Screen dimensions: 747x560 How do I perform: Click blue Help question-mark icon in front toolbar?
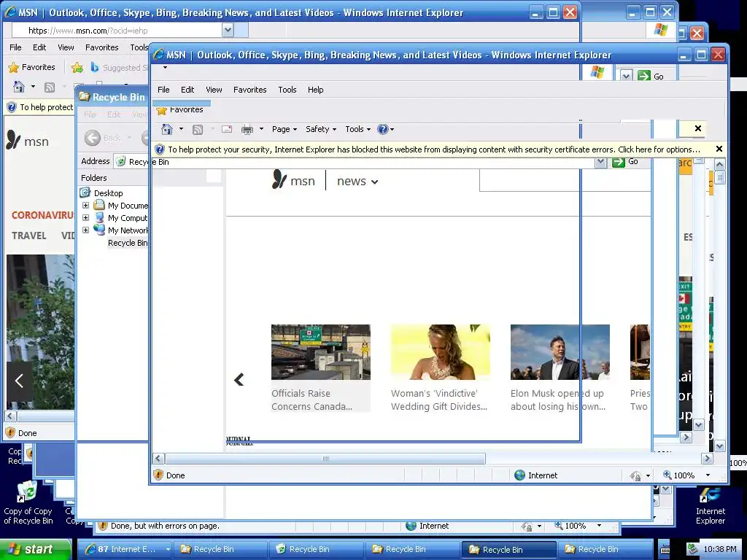tap(382, 129)
